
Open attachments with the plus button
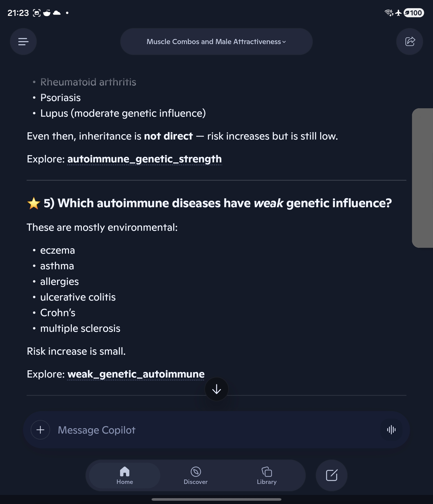(x=40, y=430)
